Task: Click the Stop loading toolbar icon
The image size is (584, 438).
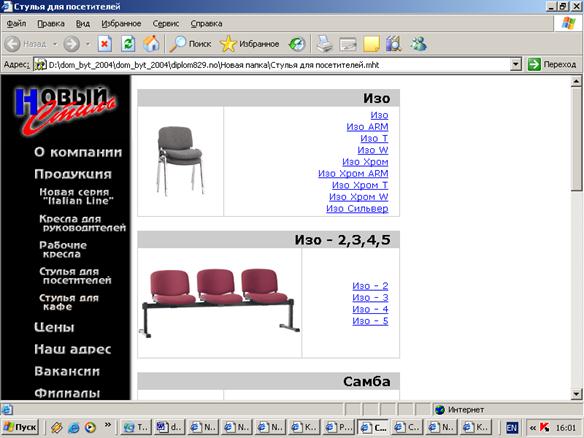Action: pos(105,44)
